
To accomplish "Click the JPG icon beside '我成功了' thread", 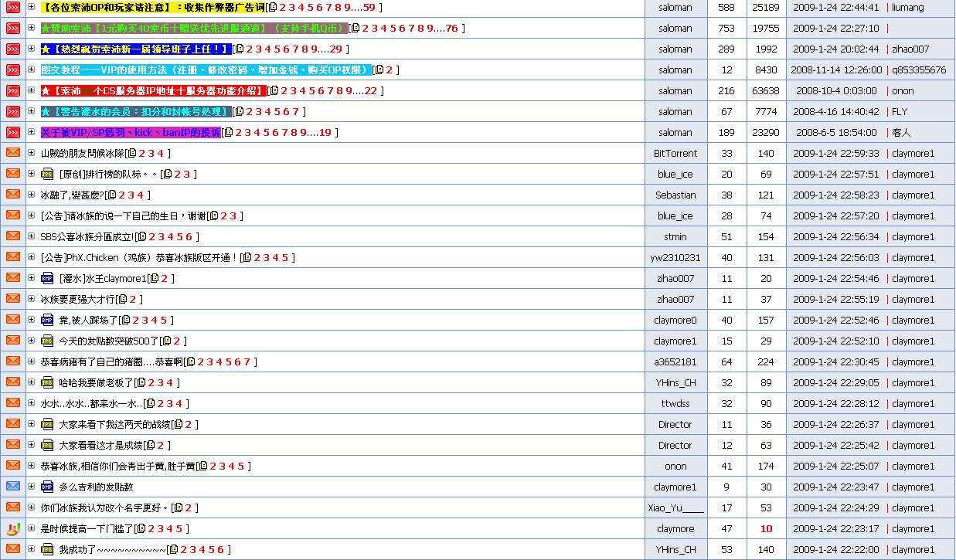I will coord(47,549).
